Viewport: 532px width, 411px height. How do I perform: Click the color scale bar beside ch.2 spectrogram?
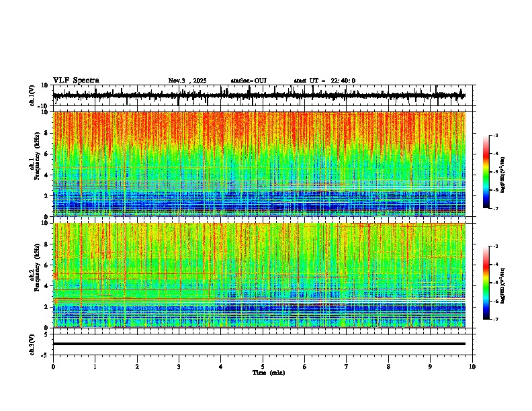coord(486,283)
